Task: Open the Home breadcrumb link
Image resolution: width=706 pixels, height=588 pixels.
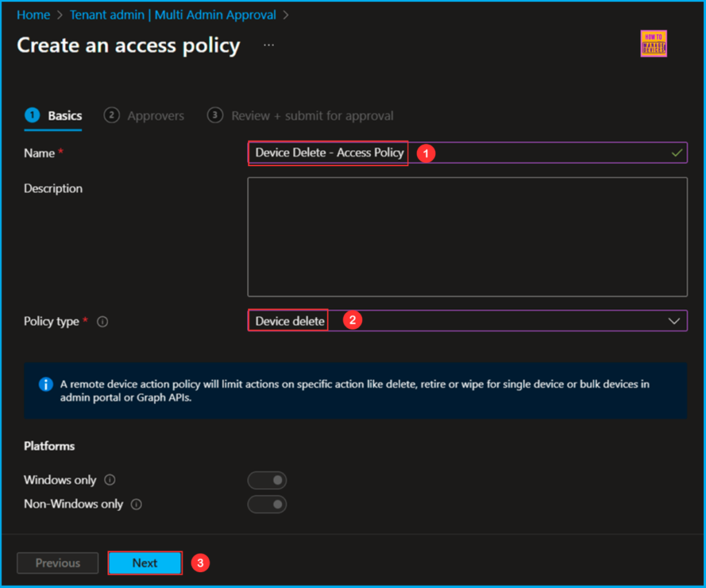Action: tap(32, 14)
